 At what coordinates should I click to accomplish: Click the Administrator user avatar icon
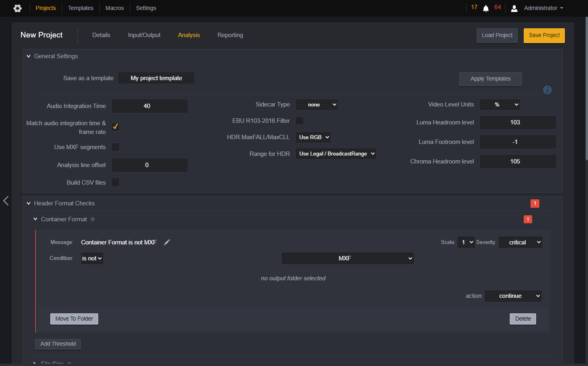pos(514,8)
